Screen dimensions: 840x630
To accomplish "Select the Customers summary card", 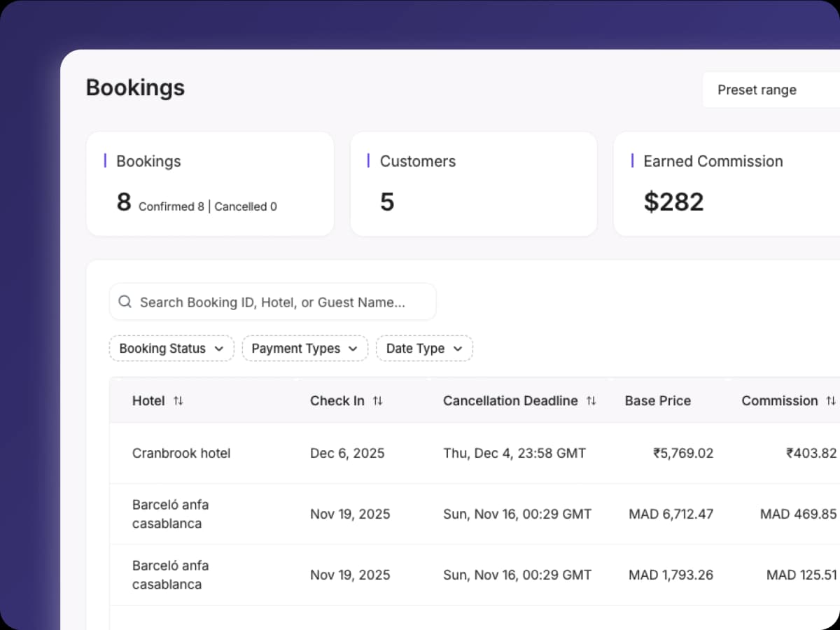I will 473,184.
